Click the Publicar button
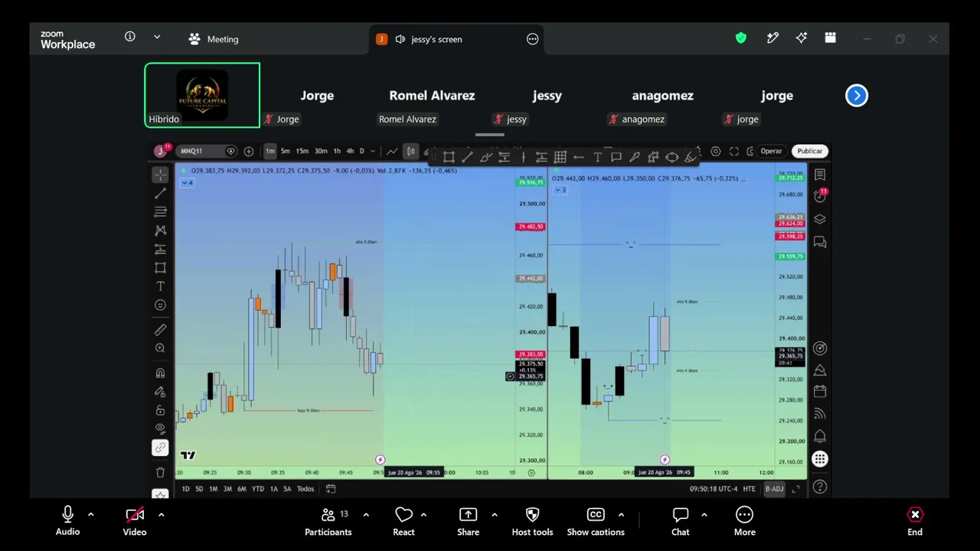Screen dimensions: 980x551 coord(810,152)
